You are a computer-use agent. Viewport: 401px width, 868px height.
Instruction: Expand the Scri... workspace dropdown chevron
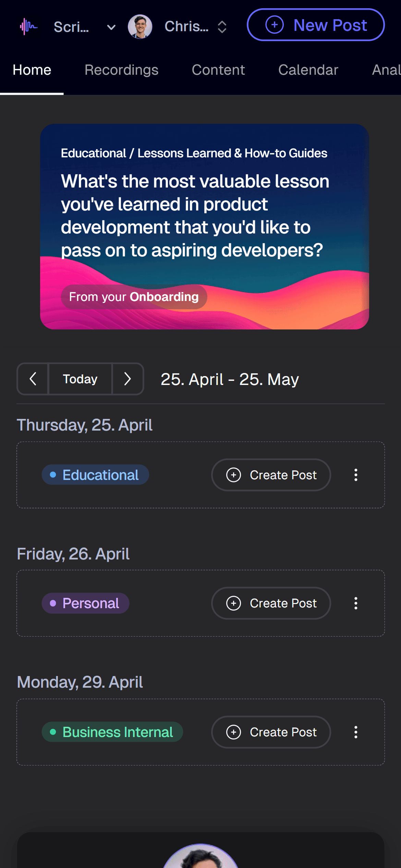click(111, 27)
